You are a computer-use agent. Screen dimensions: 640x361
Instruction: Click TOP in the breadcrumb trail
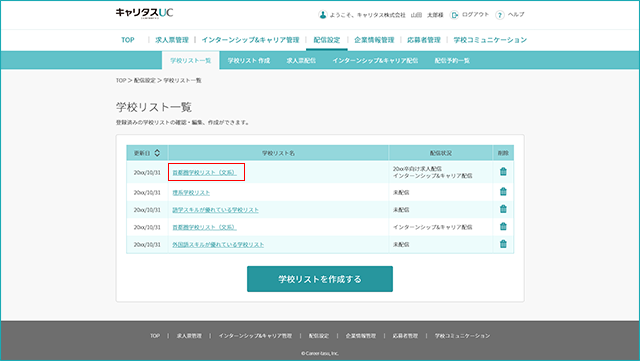point(121,80)
